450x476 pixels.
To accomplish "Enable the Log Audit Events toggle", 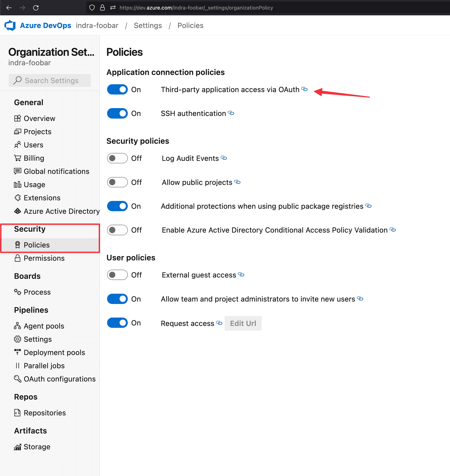I will coord(117,158).
